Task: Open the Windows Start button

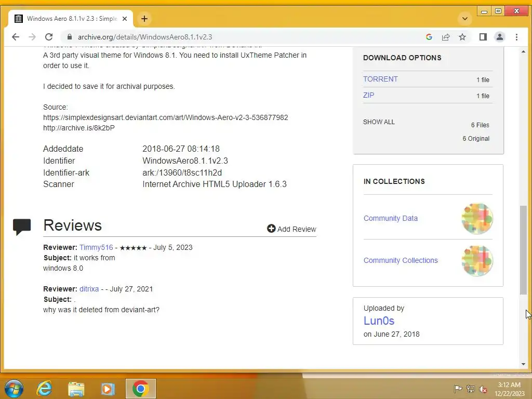Action: (14, 389)
